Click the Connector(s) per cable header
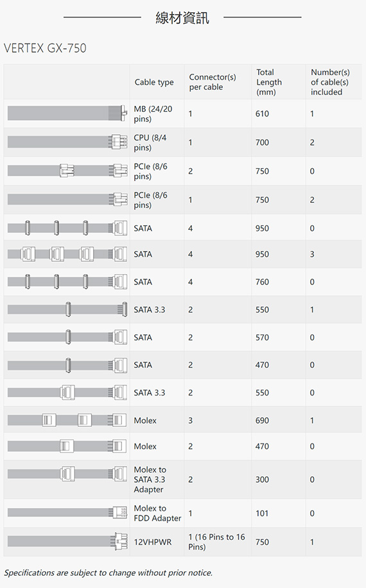 tap(213, 82)
